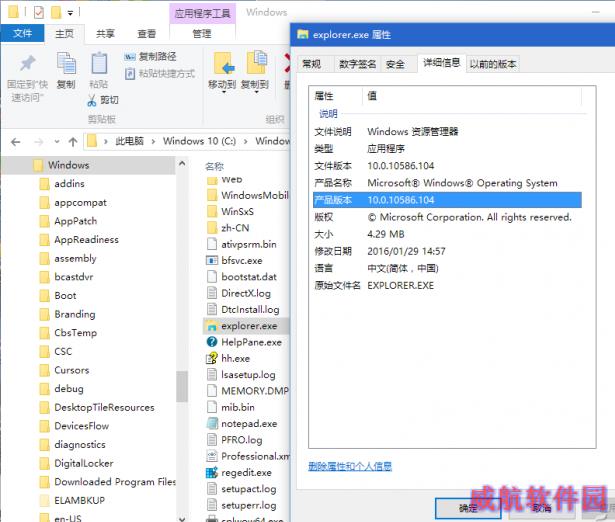Click the Copy to (复制到) icon
The height and width of the screenshot is (522, 615).
point(256,63)
